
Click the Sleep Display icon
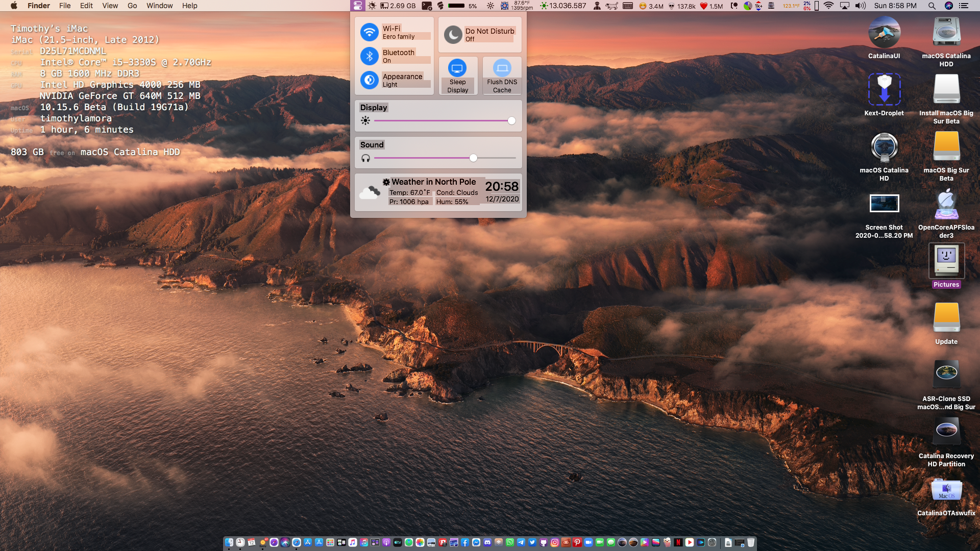(x=457, y=68)
